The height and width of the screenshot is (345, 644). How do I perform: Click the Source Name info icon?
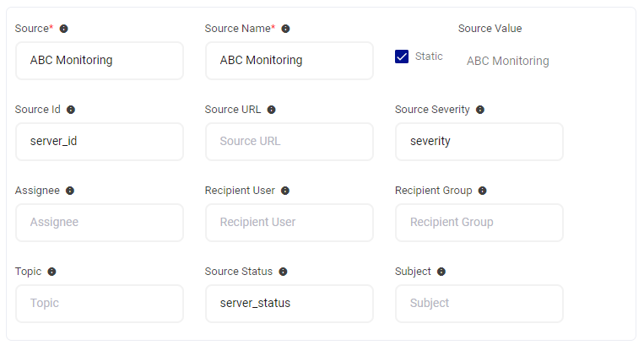[x=285, y=29]
